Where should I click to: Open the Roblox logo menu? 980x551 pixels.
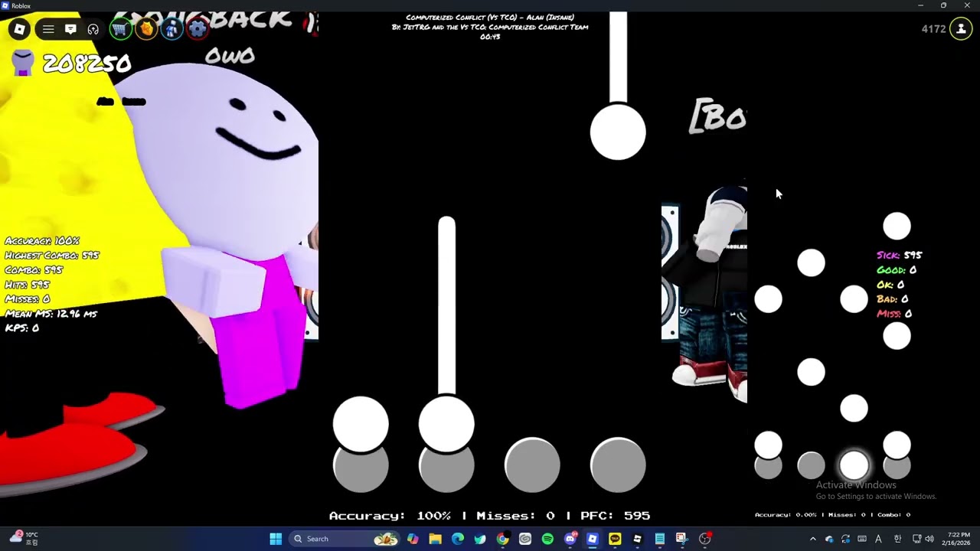(x=20, y=30)
